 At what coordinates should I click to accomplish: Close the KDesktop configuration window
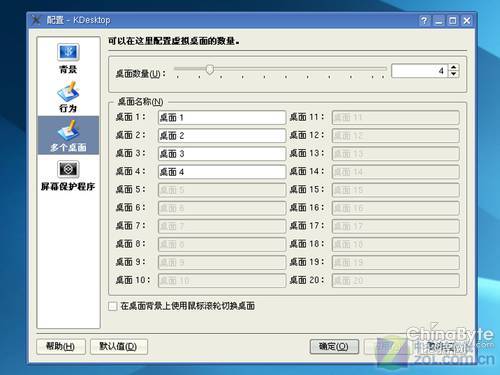click(467, 21)
